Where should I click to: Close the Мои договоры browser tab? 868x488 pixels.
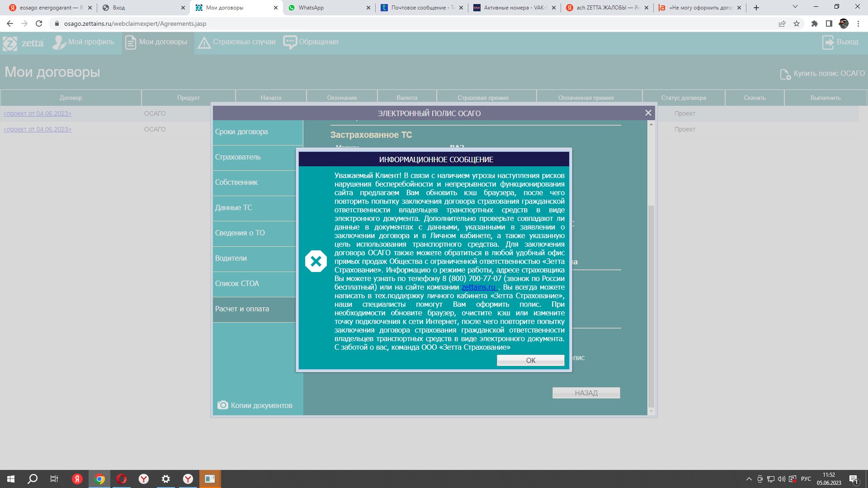[276, 8]
